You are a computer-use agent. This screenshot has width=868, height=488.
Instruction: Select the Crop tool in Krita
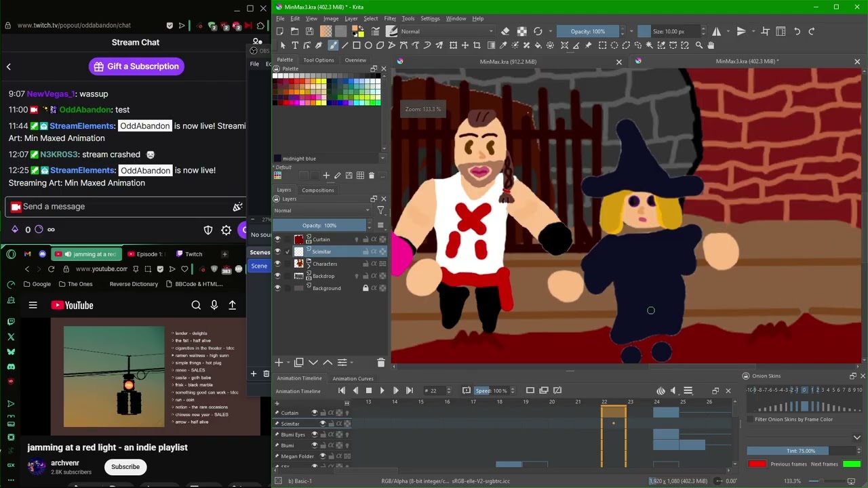coord(477,45)
